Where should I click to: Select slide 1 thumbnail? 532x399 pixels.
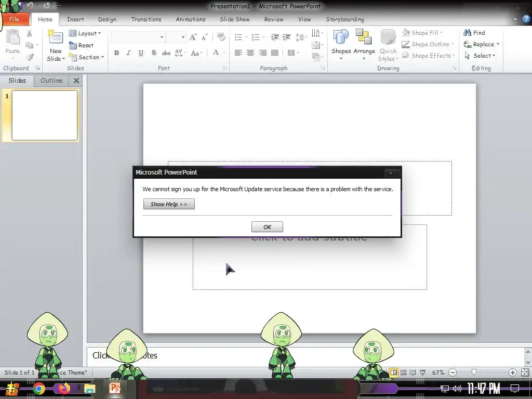[45, 115]
